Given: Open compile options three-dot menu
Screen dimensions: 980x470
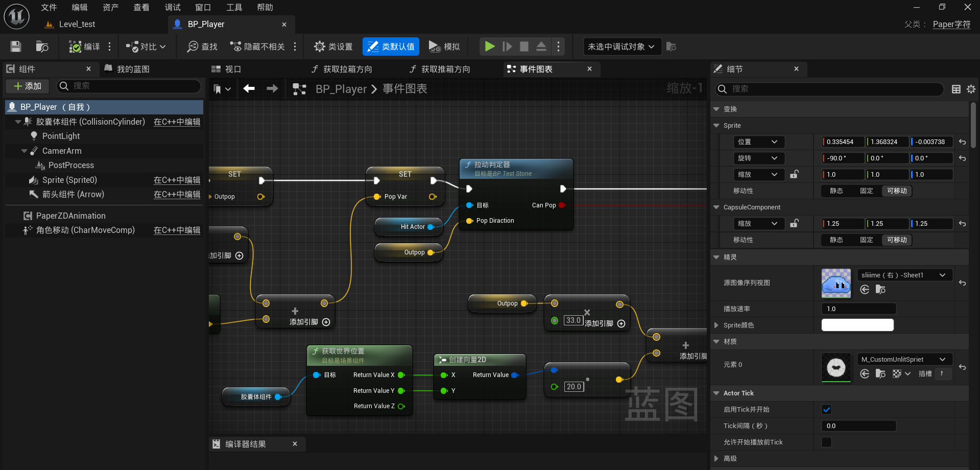Looking at the screenshot, I should [109, 46].
